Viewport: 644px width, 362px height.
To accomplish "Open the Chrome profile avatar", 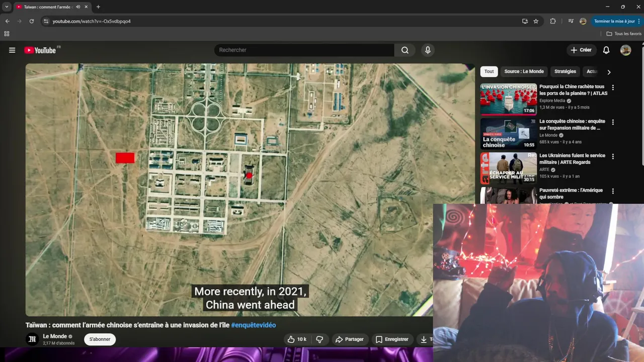I will point(583,21).
